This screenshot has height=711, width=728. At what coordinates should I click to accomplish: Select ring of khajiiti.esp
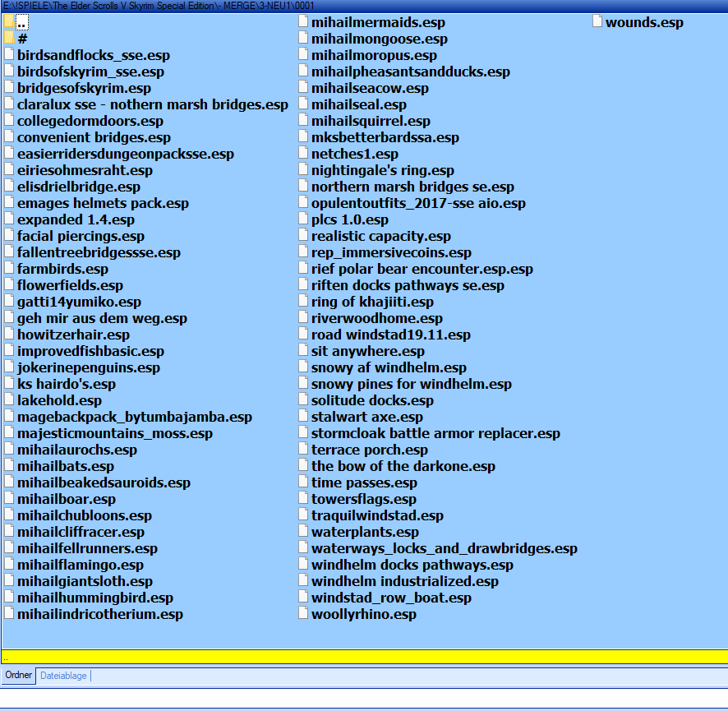pyautogui.click(x=372, y=302)
